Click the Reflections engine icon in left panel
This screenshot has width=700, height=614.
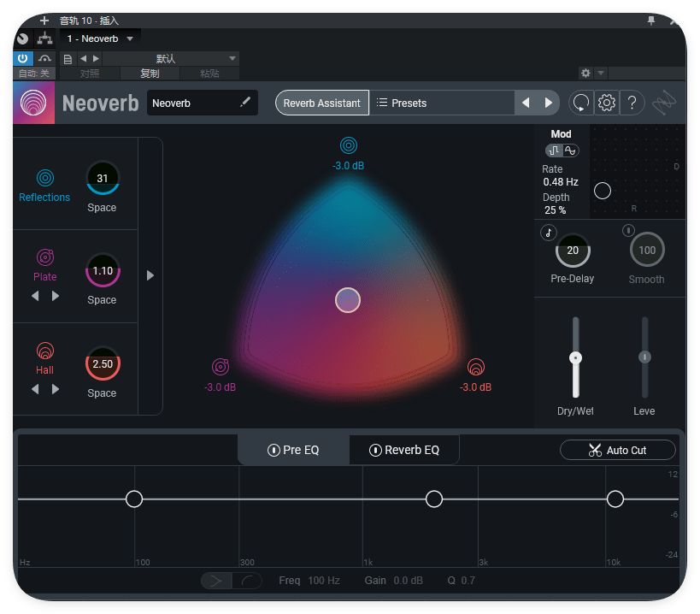click(x=45, y=178)
